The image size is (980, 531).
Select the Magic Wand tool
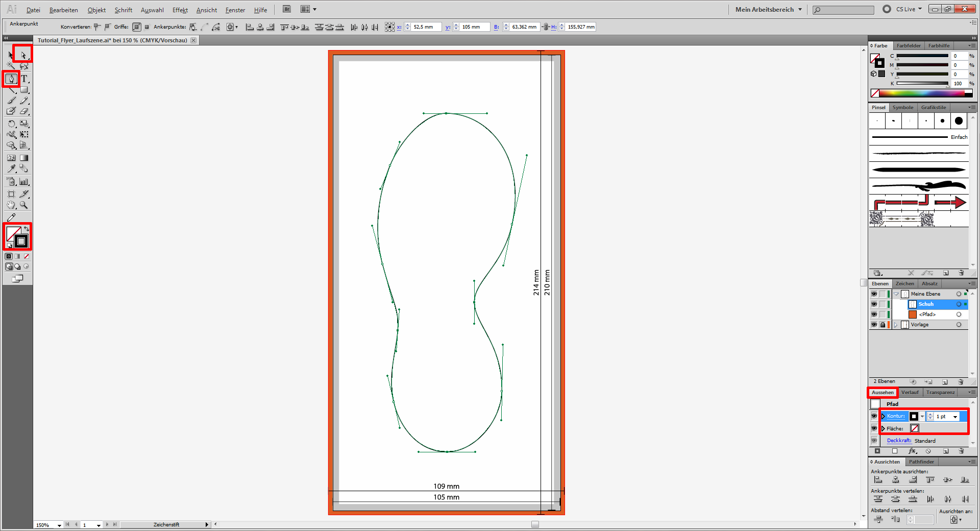[x=11, y=66]
